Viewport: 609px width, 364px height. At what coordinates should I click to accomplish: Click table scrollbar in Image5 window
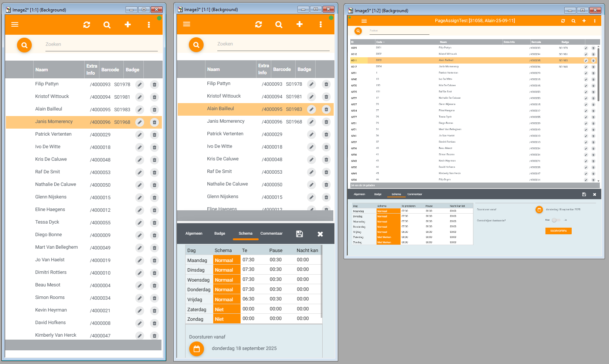click(x=599, y=74)
